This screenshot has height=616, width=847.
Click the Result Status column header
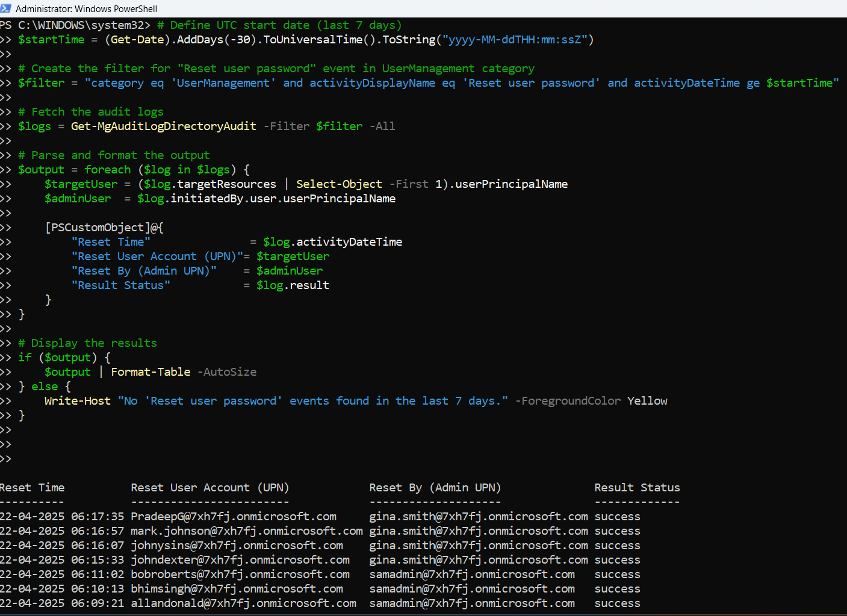[637, 488]
